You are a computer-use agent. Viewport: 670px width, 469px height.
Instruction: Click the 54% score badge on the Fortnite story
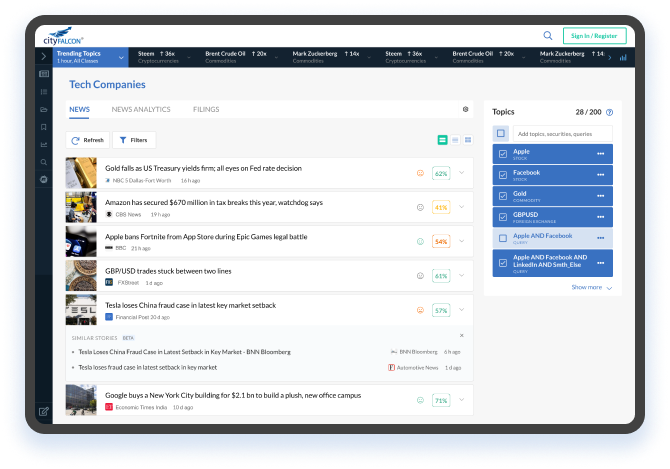click(x=441, y=242)
